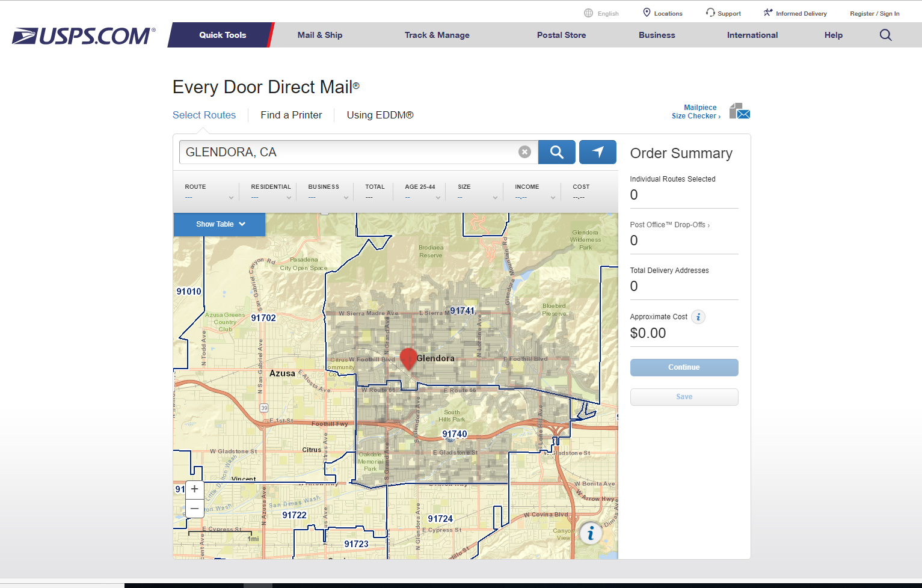Click the Save button
This screenshot has width=922, height=588.
point(684,397)
